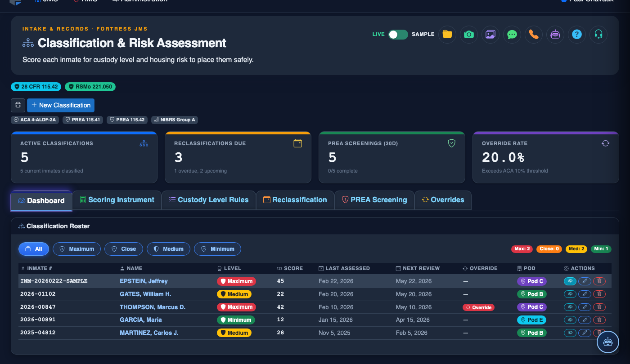Open inmate link GARCIA, Maria
The width and height of the screenshot is (630, 364).
coord(141,320)
